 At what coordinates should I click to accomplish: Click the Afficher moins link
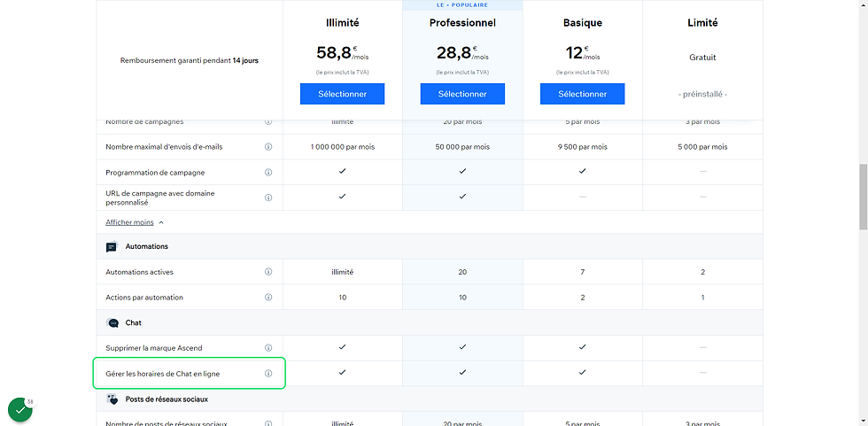click(129, 222)
